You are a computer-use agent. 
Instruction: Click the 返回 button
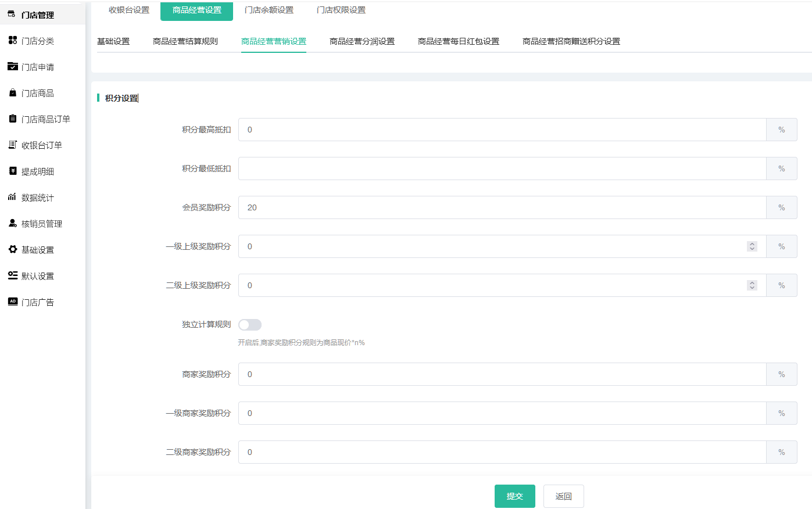563,496
